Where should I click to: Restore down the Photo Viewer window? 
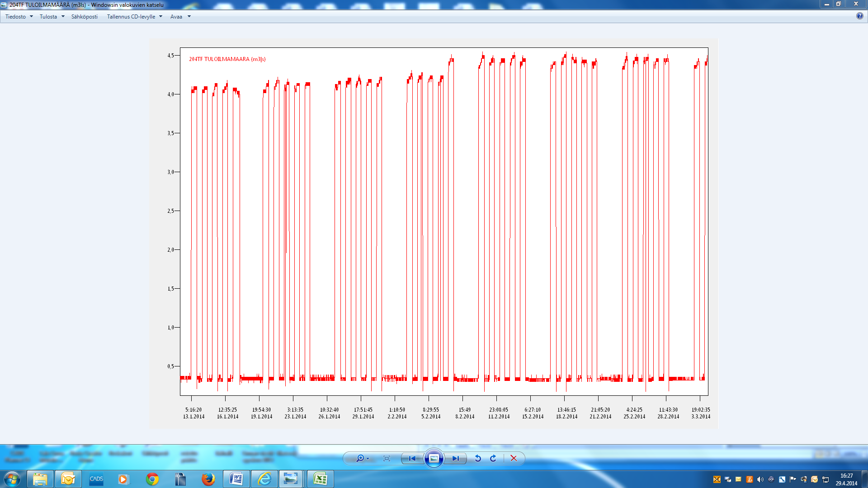click(x=839, y=4)
